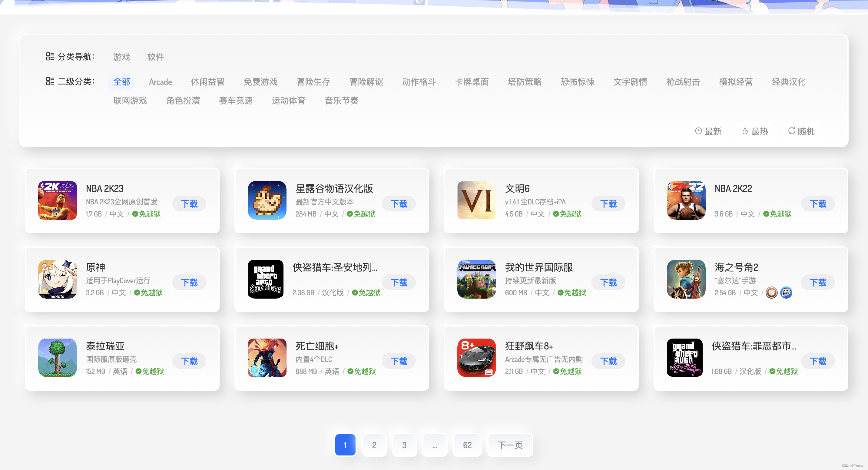Download 死亡细胞+ via 下载 button

click(399, 361)
